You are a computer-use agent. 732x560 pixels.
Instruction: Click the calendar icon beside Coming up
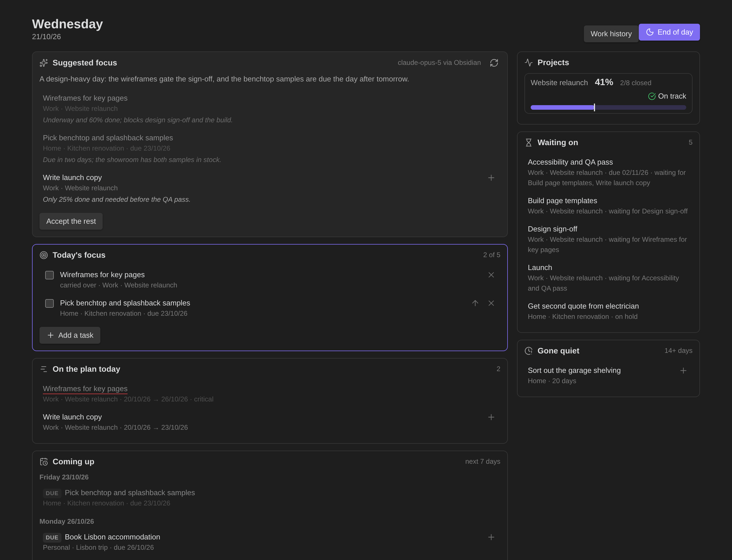pos(44,462)
